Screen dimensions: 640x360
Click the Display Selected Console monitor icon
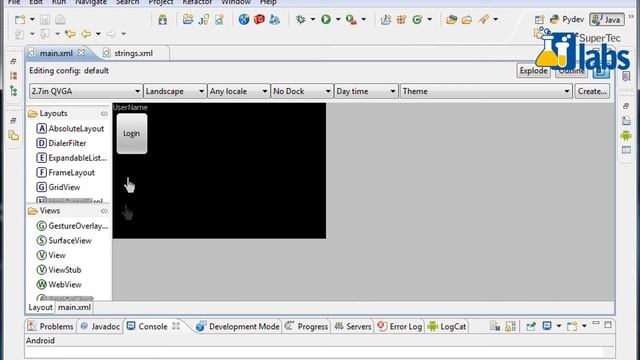[x=547, y=326]
